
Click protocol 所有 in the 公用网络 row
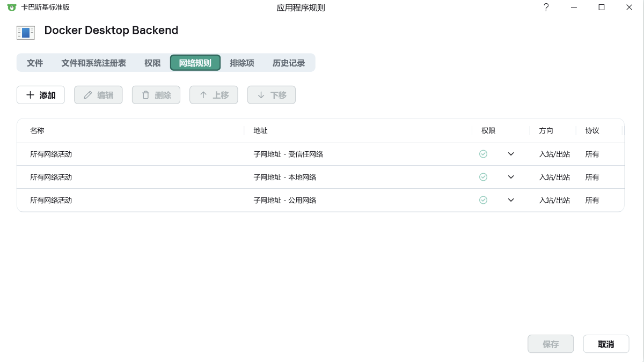coord(592,200)
